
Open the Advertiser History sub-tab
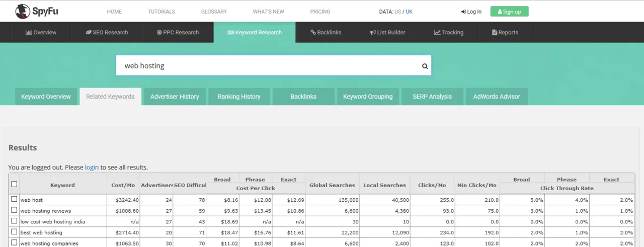pyautogui.click(x=175, y=97)
